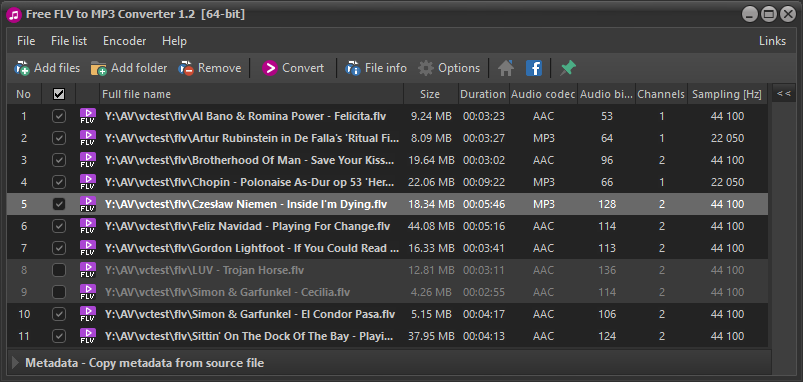Toggle the select-all checkbox in header
The height and width of the screenshot is (382, 803).
59,94
